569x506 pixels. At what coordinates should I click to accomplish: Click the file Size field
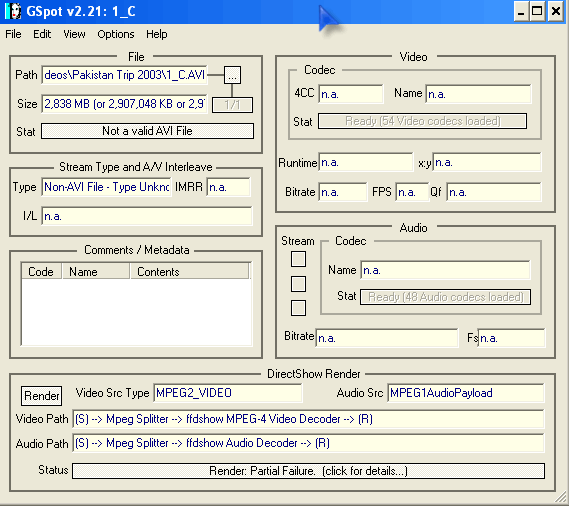124,104
